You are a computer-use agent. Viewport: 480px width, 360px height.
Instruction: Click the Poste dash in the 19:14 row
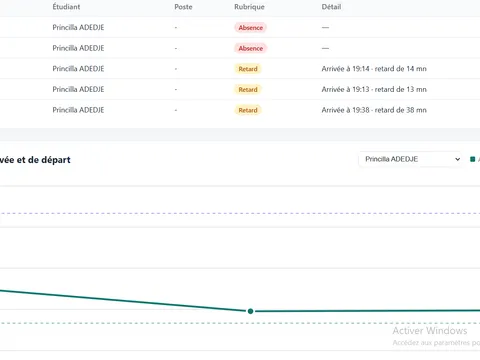pyautogui.click(x=176, y=69)
